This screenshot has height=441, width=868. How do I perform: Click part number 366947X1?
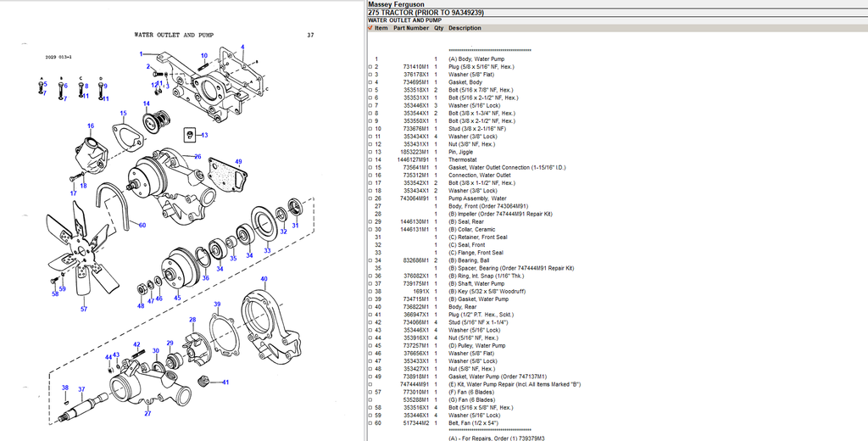point(415,315)
